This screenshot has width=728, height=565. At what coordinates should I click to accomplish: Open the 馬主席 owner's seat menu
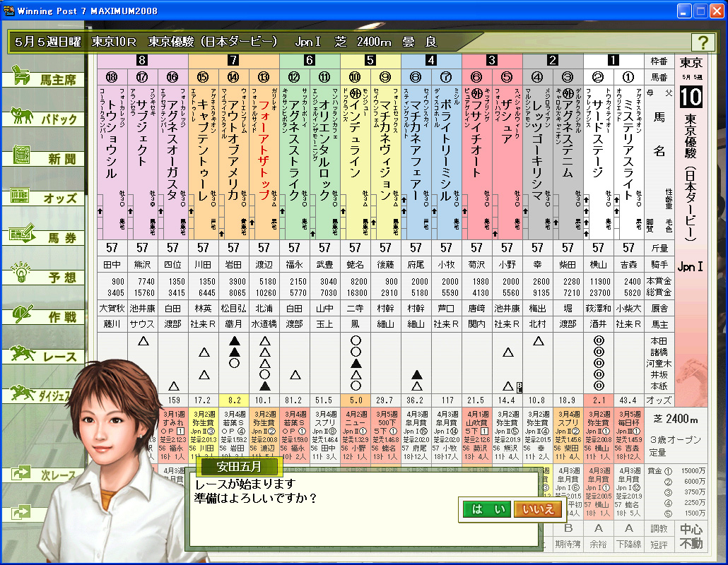pos(44,78)
